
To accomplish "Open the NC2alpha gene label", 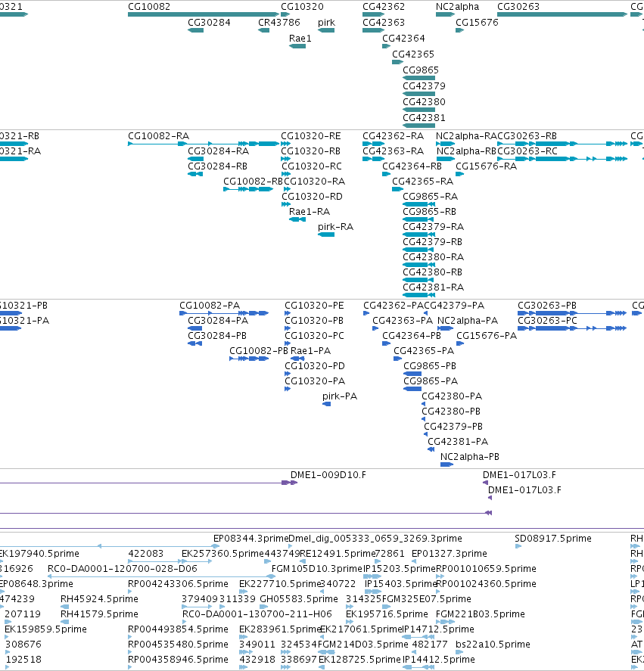I will [457, 7].
